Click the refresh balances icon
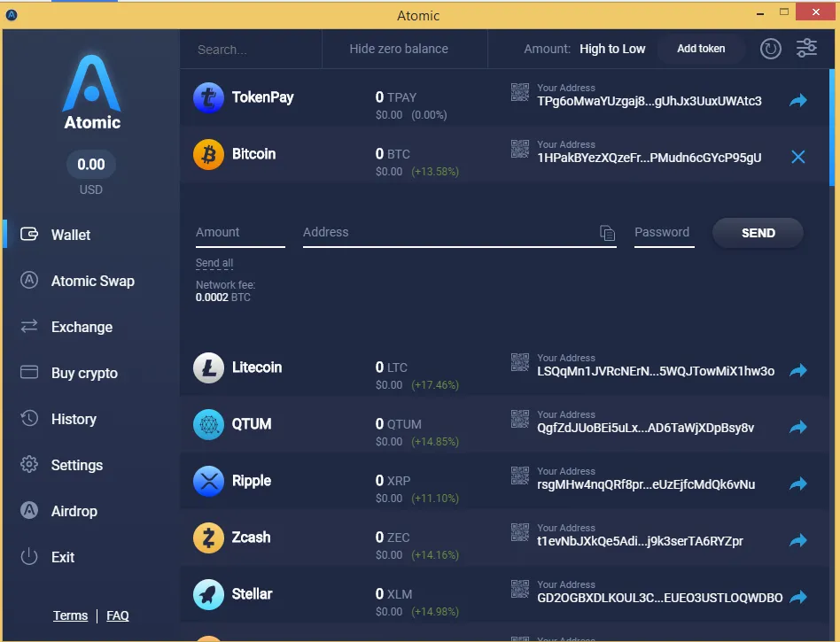 [x=770, y=49]
